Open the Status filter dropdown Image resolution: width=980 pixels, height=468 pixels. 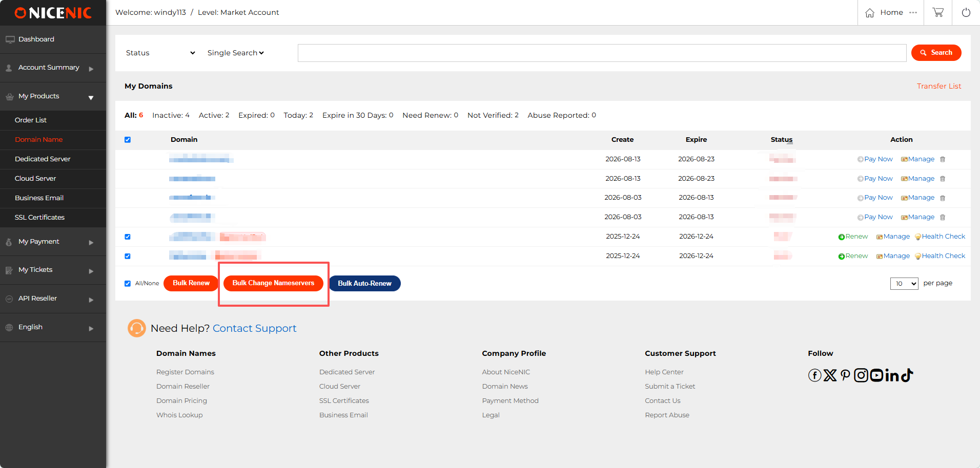coord(160,53)
